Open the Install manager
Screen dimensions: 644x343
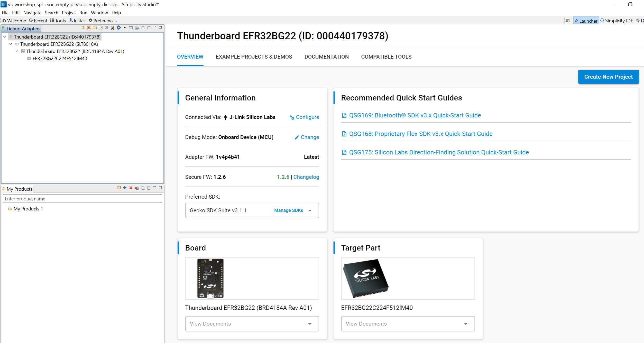pyautogui.click(x=77, y=21)
